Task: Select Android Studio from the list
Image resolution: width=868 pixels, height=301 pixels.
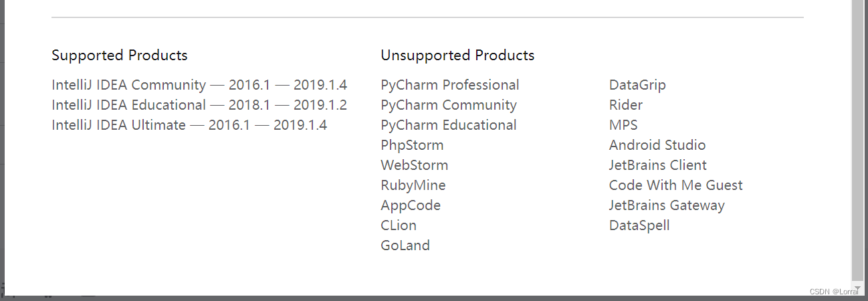Action: [x=657, y=145]
